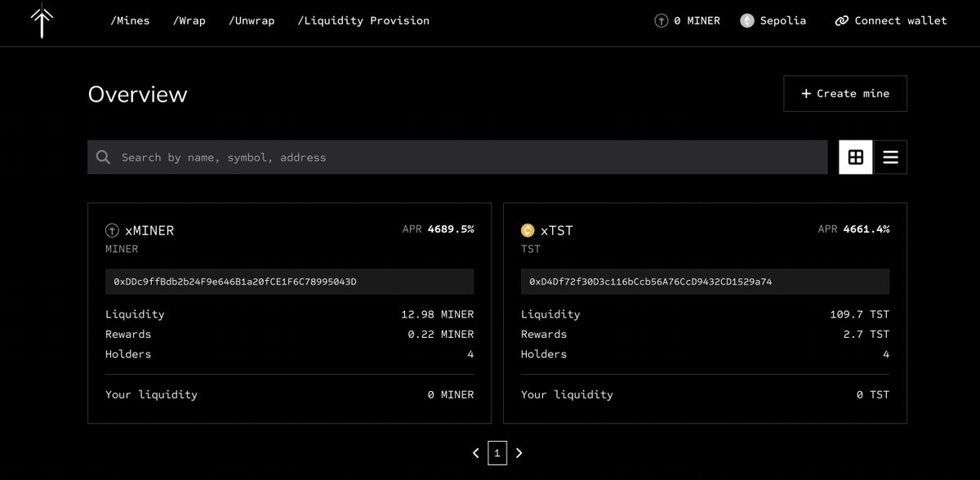
Task: Open the /Mines menu item
Action: 130,20
